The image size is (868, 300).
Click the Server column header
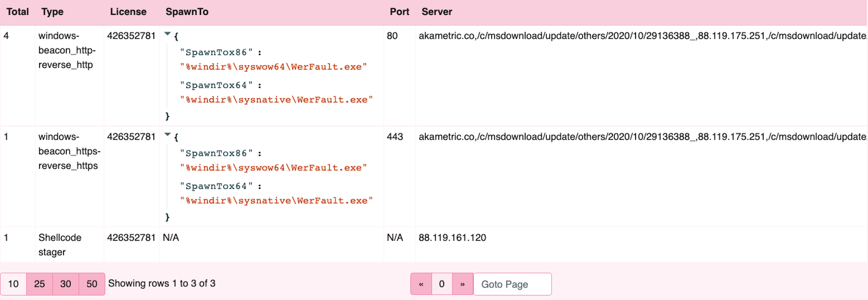pos(437,12)
